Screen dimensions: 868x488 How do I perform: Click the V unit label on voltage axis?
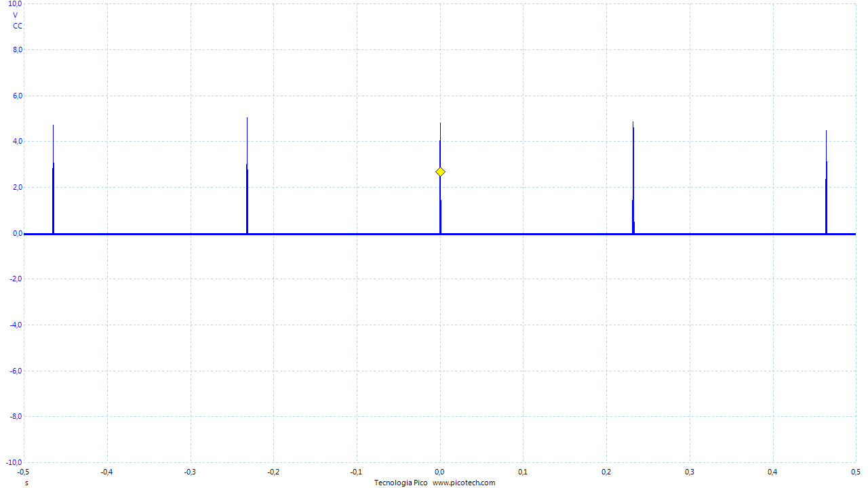click(16, 15)
